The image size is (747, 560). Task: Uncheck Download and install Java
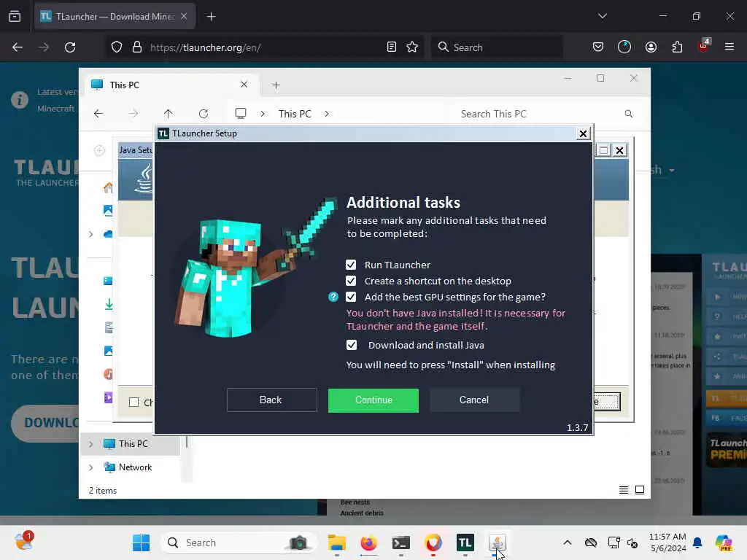click(351, 345)
